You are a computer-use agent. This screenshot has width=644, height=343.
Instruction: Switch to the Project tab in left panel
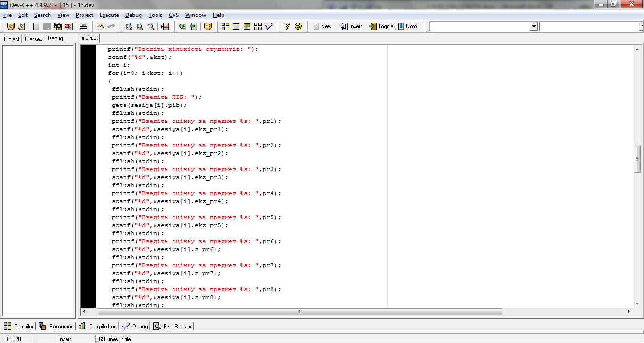12,39
